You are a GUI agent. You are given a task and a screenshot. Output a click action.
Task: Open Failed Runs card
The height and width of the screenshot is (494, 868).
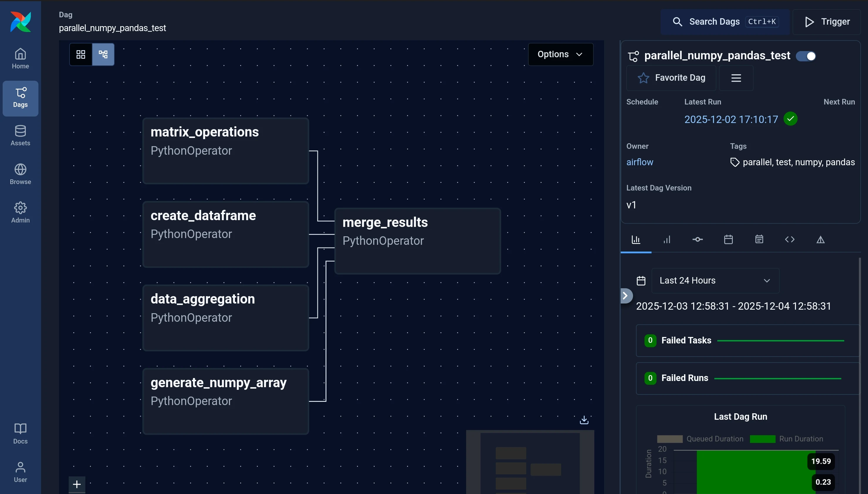[747, 378]
